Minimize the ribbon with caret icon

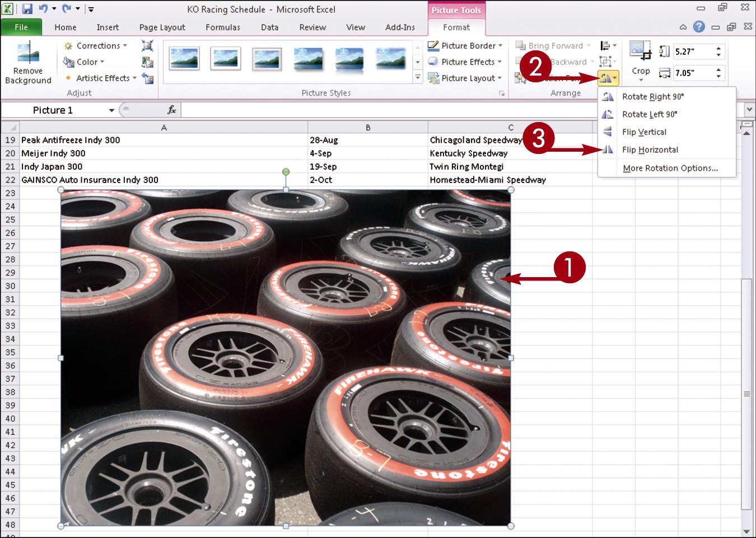point(683,27)
